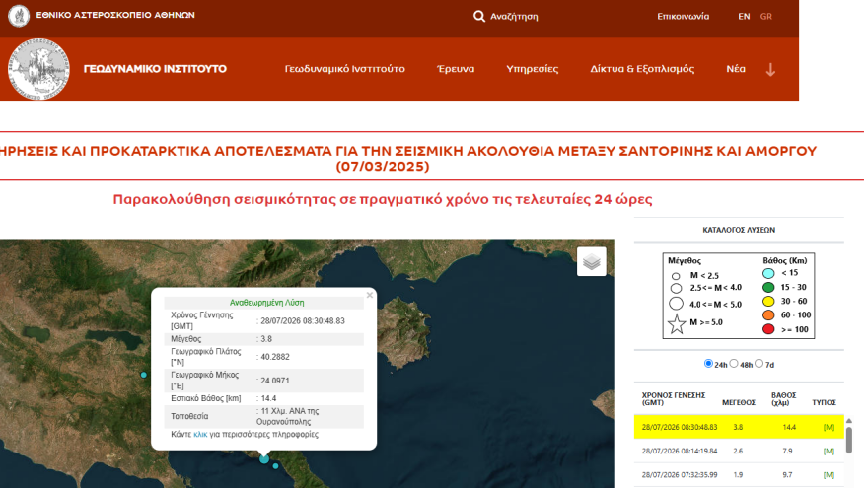
Task: Select the 28/07/2026 07:32:35.99 catalog row
Action: point(739,475)
